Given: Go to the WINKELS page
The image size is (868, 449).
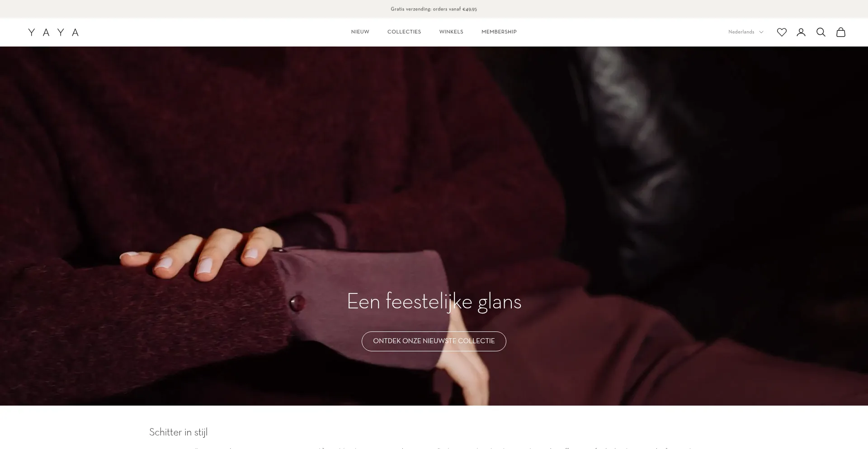Looking at the screenshot, I should [x=451, y=32].
